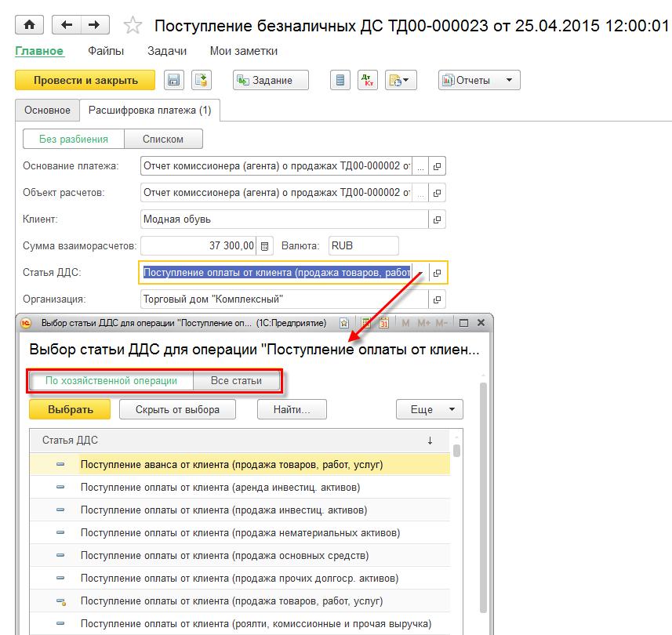
Task: Open the document movements list icon
Action: coord(340,80)
